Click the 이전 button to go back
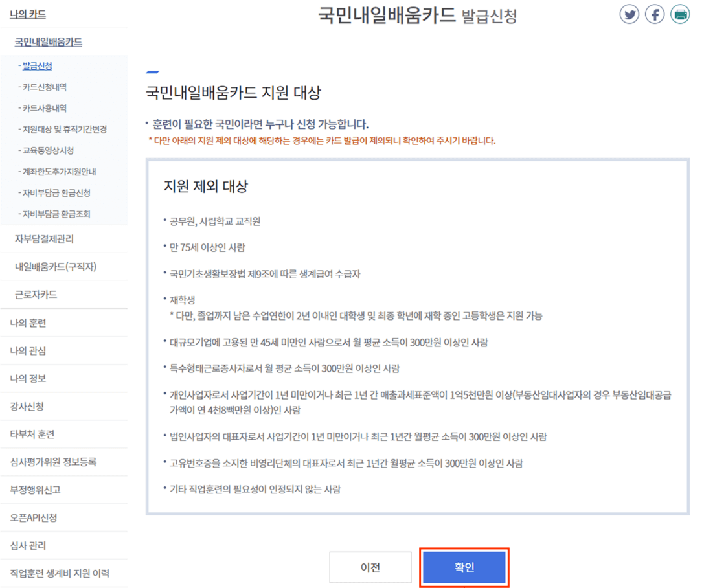 [370, 567]
